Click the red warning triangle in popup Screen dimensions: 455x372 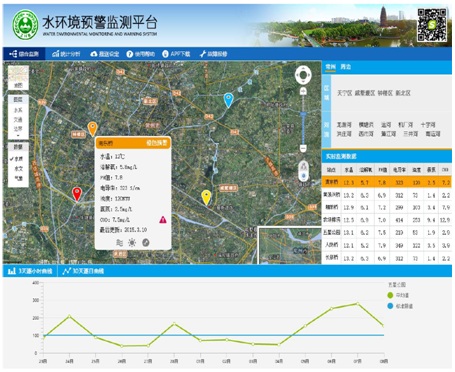click(x=163, y=219)
